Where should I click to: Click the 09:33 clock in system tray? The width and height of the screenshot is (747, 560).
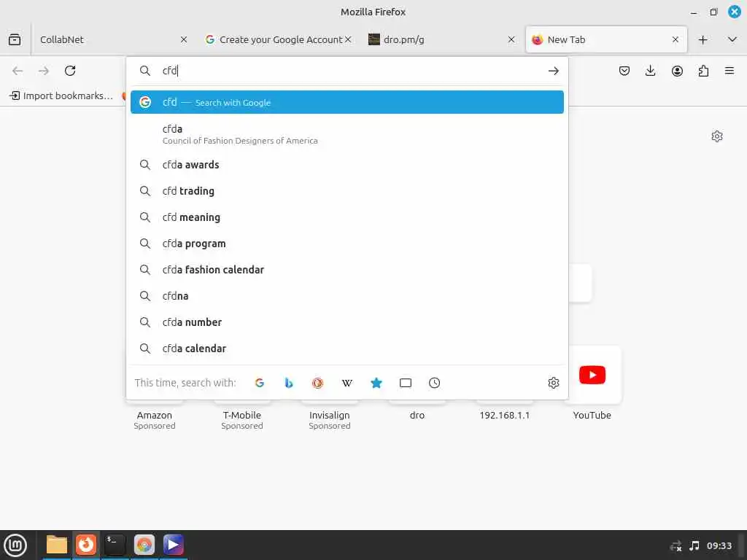(719, 545)
